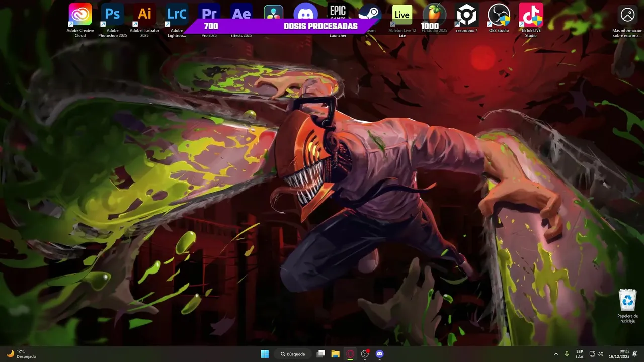644x362 pixels.
Task: Select the FL Studio 2025 desktop icon
Action: point(435,18)
